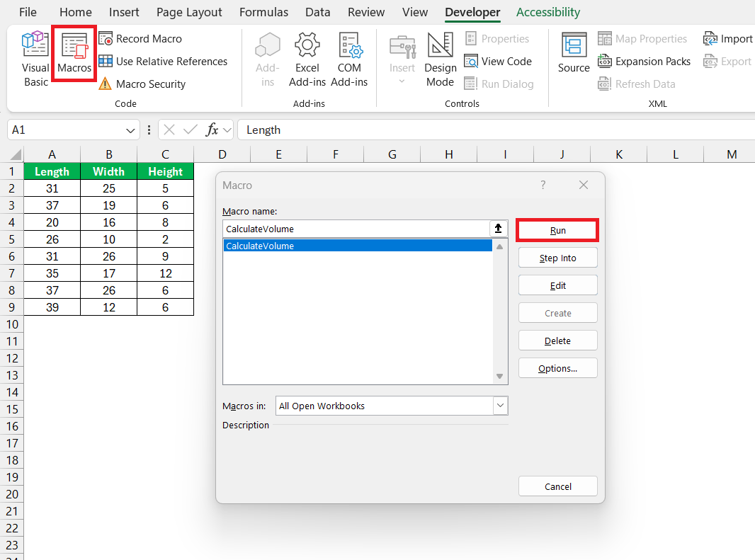Open the Review tab
This screenshot has height=560, width=755.
coord(366,12)
